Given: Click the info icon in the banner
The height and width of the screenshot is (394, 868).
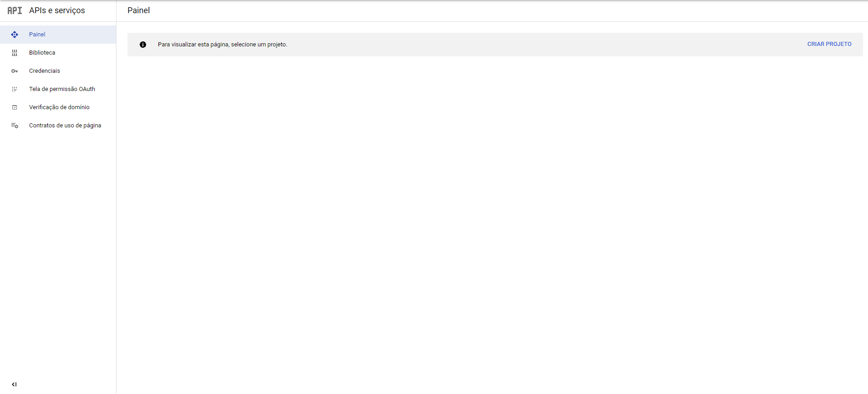Looking at the screenshot, I should (143, 45).
